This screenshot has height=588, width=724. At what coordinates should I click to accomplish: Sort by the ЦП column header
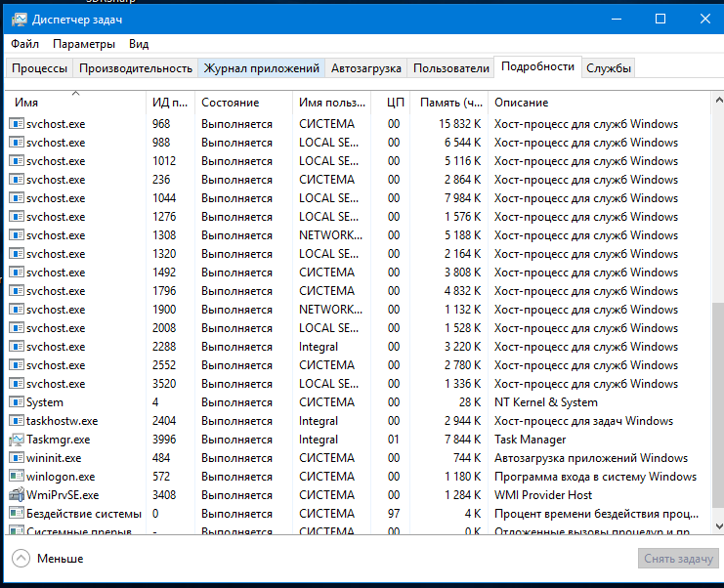coord(390,102)
